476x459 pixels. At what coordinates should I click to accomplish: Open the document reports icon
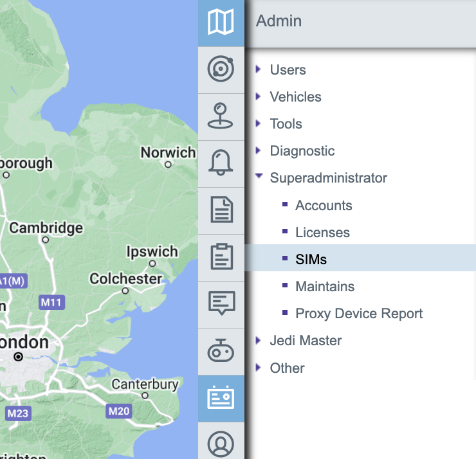point(221,210)
